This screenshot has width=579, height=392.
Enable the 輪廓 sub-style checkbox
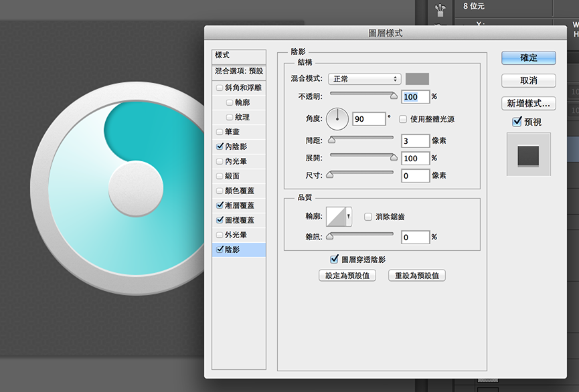point(230,102)
